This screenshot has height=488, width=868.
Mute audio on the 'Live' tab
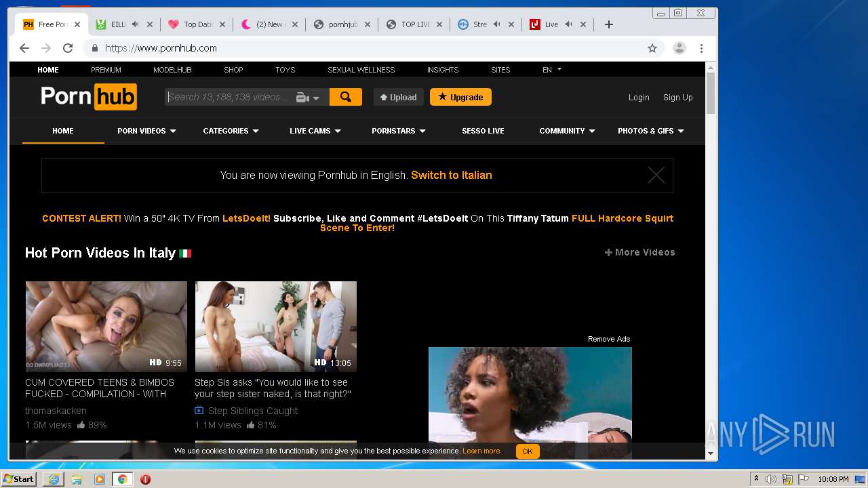568,24
